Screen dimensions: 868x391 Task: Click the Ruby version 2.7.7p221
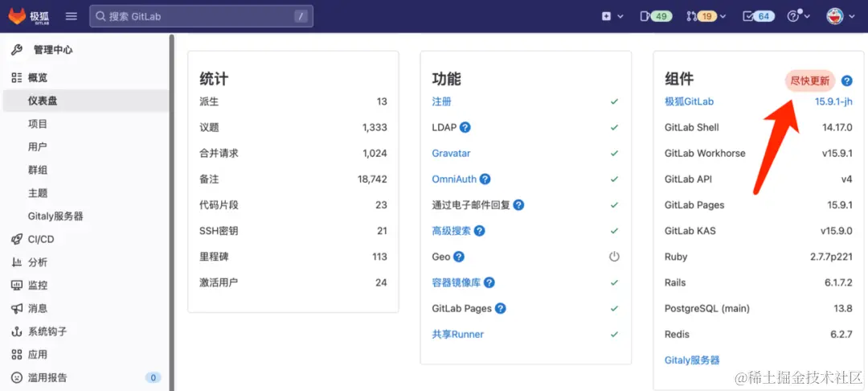[x=831, y=257]
